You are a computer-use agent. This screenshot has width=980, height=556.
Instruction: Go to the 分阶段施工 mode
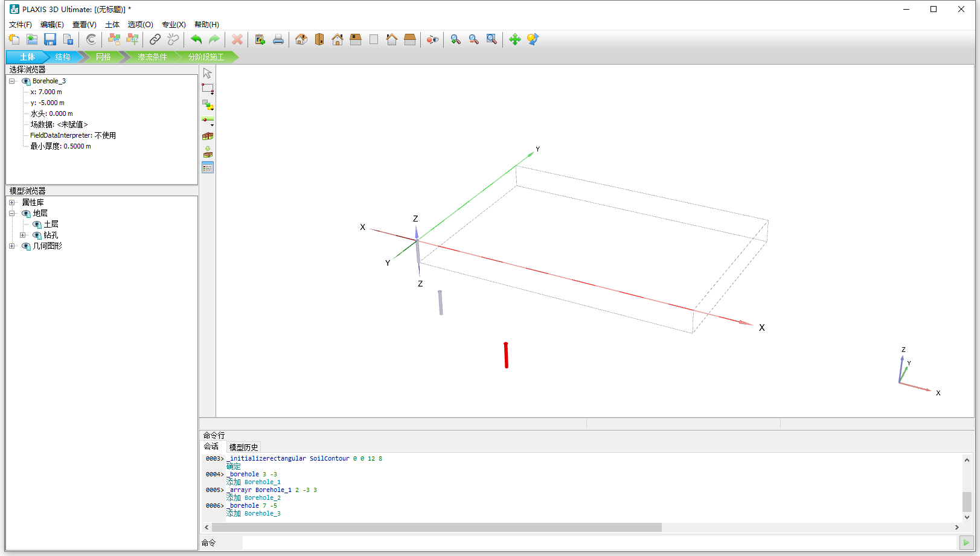206,57
